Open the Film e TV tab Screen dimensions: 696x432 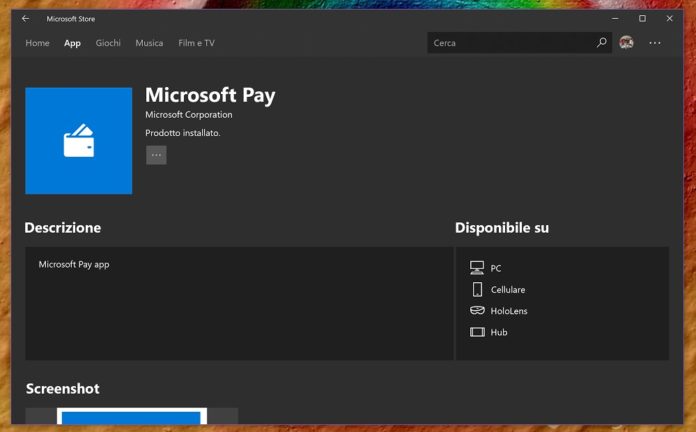coord(196,43)
